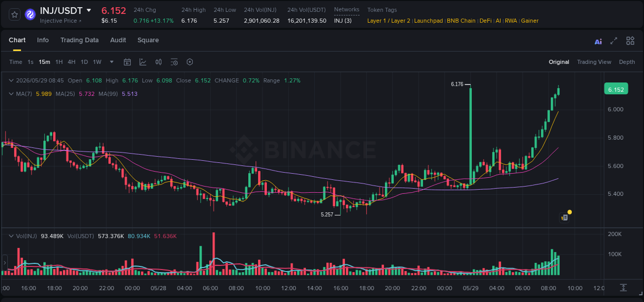Open the AI chart analysis icon

click(x=598, y=42)
